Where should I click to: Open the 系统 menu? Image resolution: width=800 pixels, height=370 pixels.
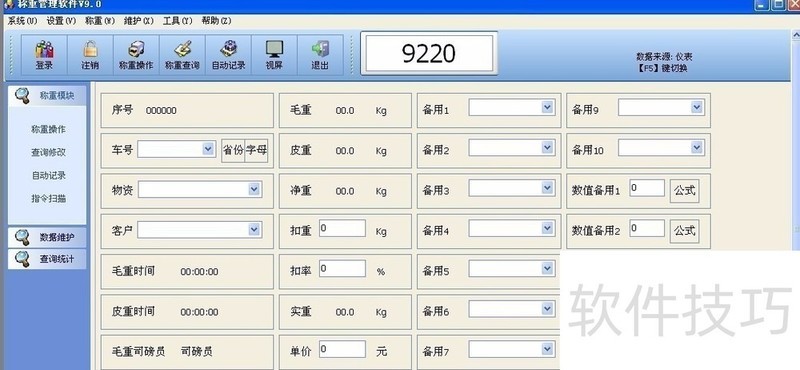tap(22, 21)
